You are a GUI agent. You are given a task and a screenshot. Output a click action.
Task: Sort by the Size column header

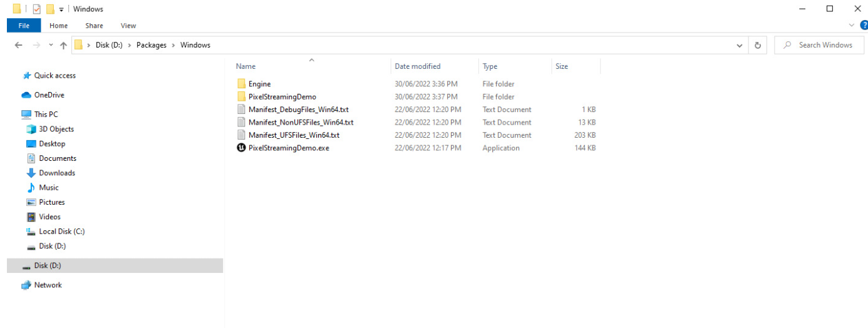562,66
